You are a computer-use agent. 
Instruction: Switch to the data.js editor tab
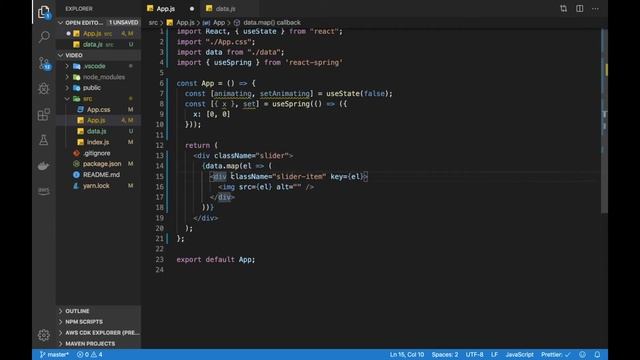pyautogui.click(x=225, y=9)
